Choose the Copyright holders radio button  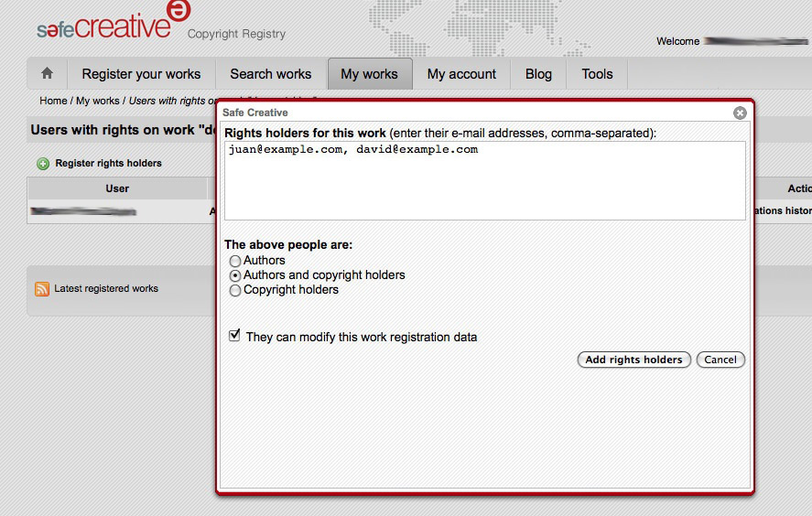(235, 290)
